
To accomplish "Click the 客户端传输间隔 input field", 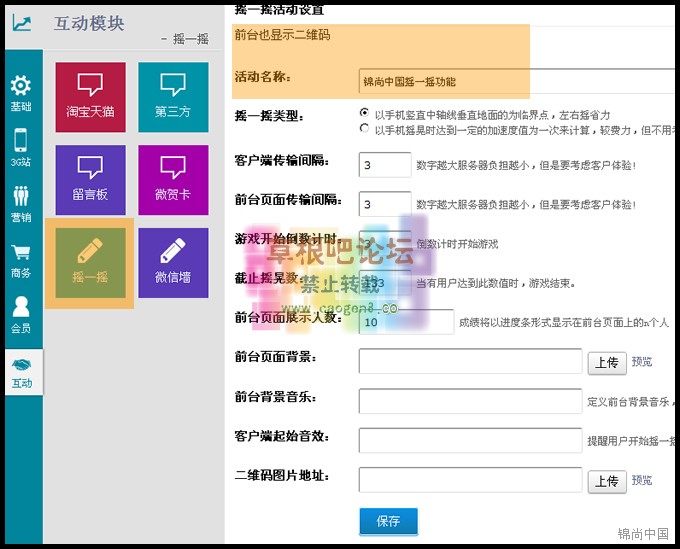I will [385, 165].
